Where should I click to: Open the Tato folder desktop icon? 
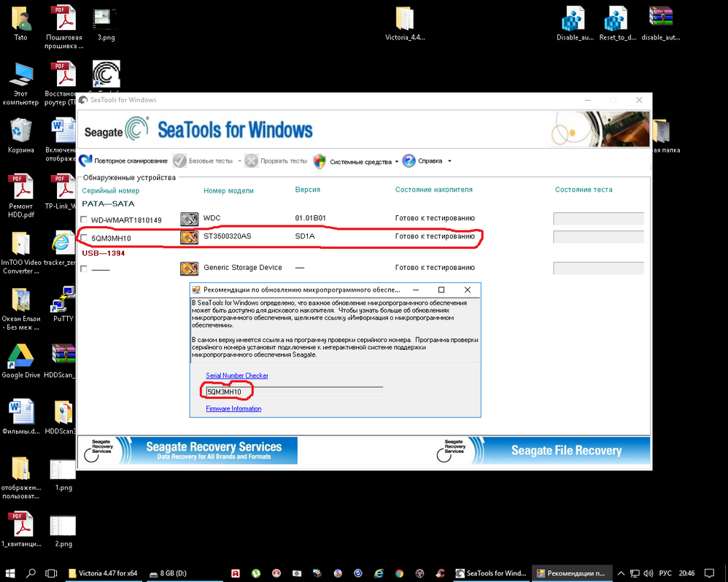(x=20, y=24)
